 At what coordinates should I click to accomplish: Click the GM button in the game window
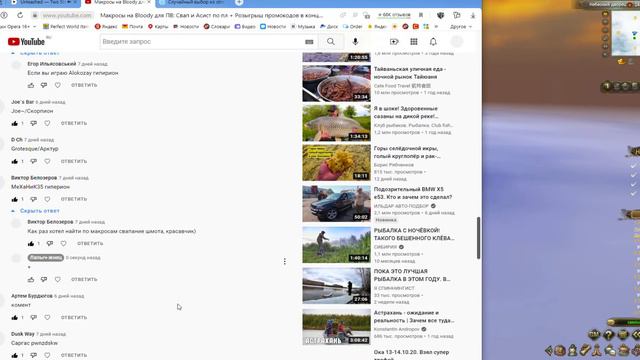pos(594,334)
